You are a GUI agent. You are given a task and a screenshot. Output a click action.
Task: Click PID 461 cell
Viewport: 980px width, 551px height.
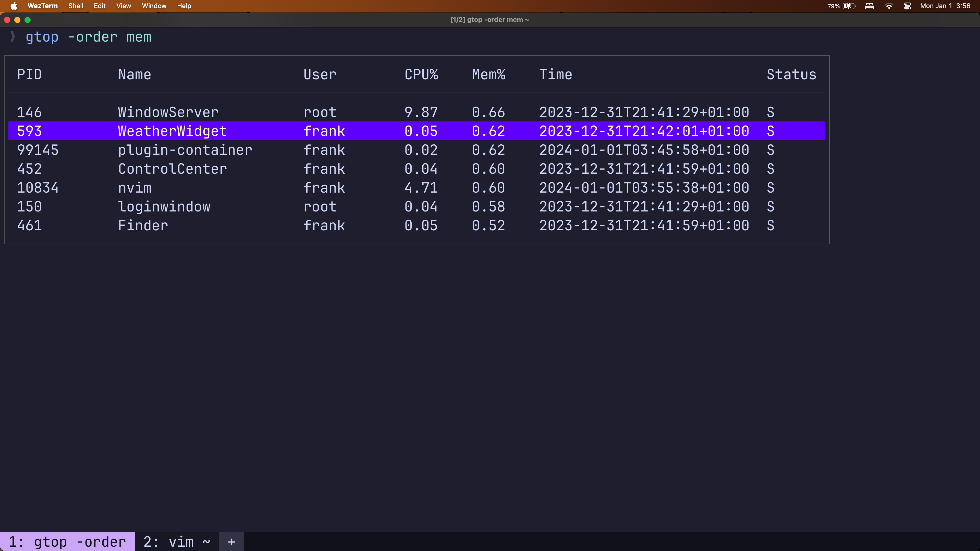tap(29, 226)
